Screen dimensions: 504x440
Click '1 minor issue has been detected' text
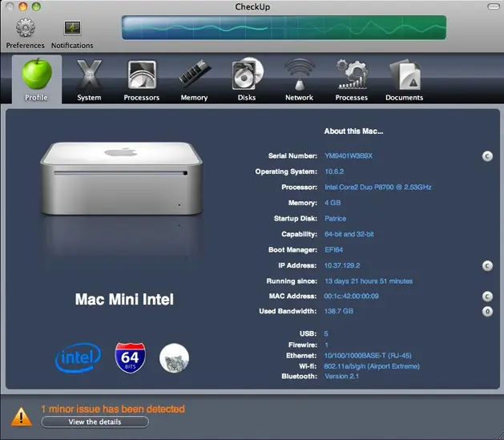click(x=113, y=409)
